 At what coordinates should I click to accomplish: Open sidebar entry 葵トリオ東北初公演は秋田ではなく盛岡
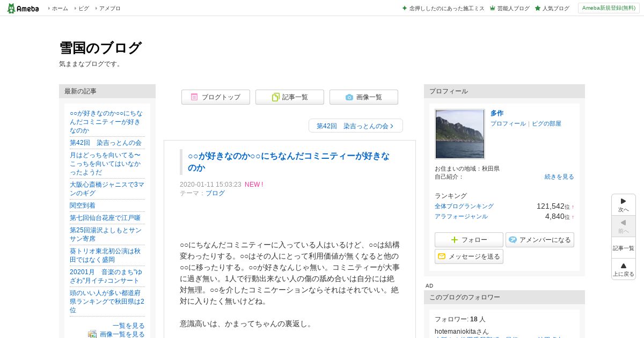tap(105, 255)
